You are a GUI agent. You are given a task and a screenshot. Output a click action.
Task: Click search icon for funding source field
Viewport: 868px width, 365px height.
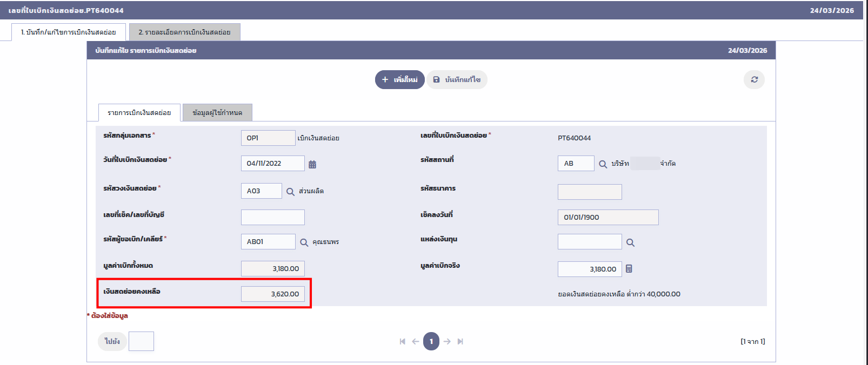pos(630,242)
